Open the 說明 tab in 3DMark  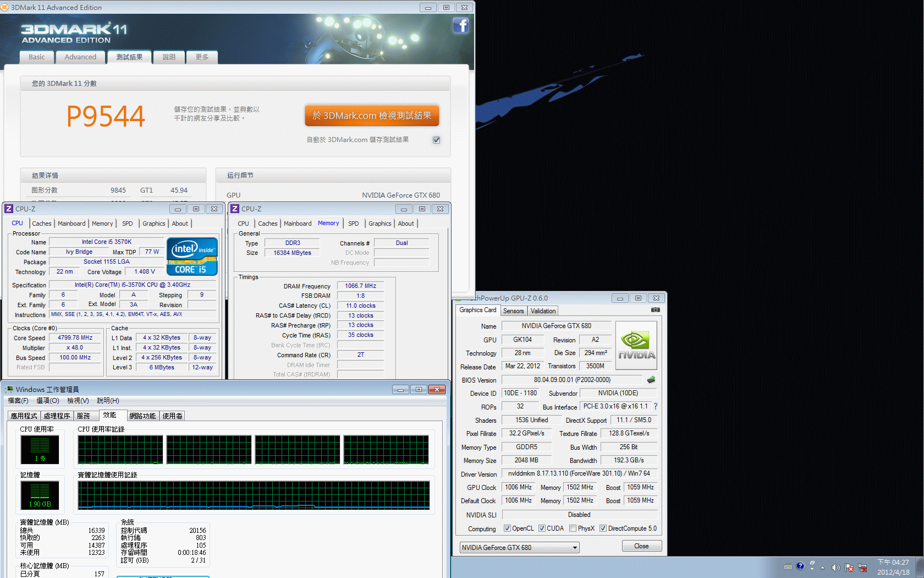click(169, 57)
